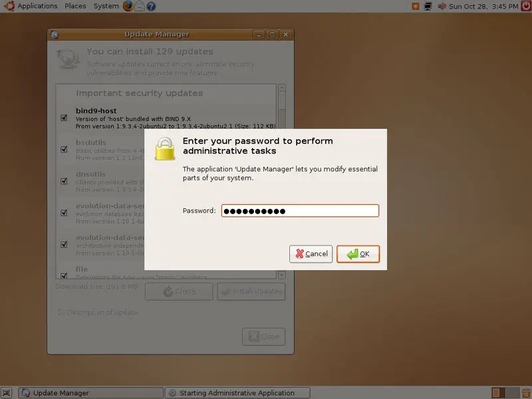Screen dimensions: 532x399
Task: Open the Places menu
Action: click(75, 6)
